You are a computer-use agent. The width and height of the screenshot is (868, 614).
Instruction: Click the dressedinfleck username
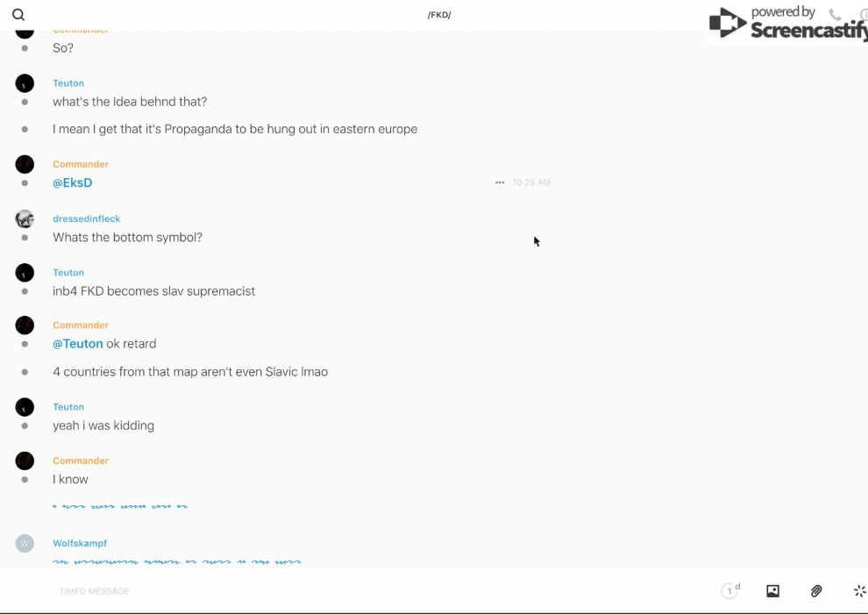tap(86, 218)
